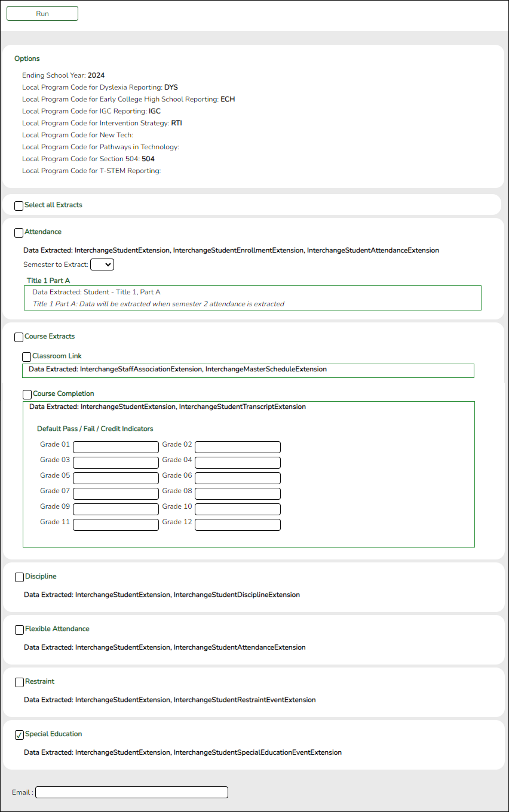Screen dimensions: 509x812
Task: Enable the Select all Extracts checkbox
Action: point(19,205)
